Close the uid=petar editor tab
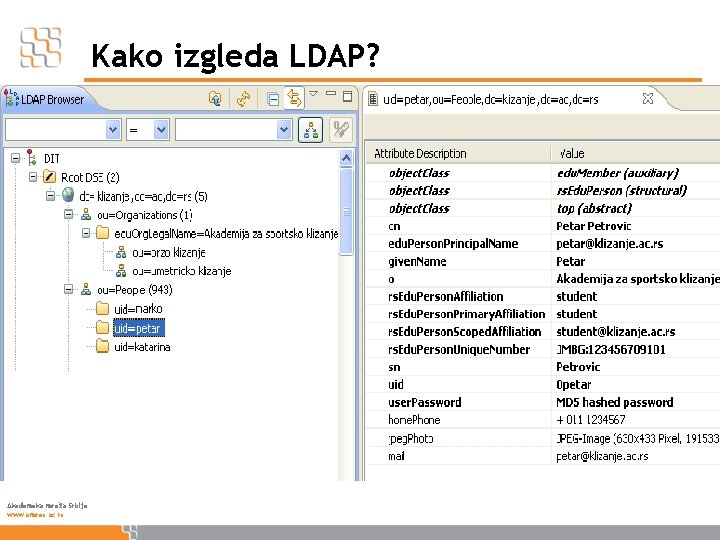 647,98
